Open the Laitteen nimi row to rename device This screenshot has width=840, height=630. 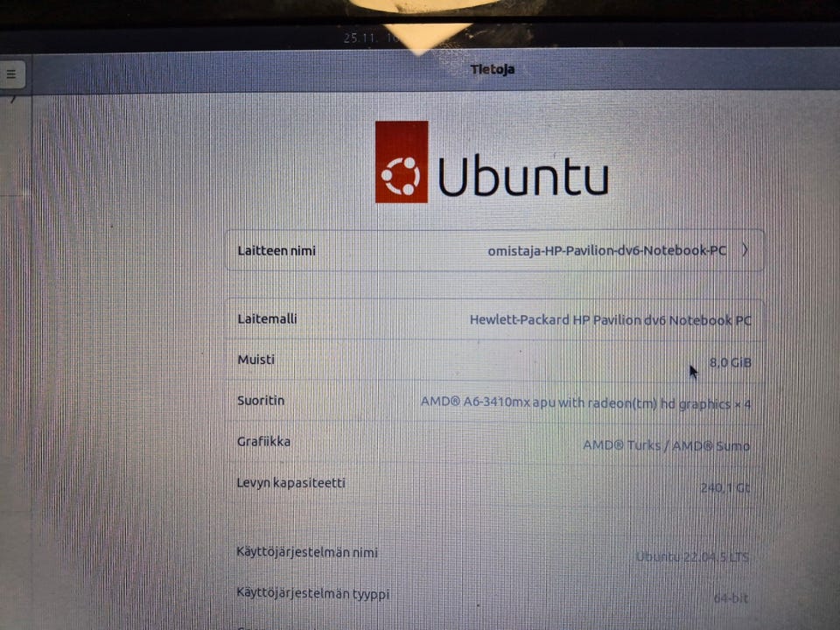494,250
